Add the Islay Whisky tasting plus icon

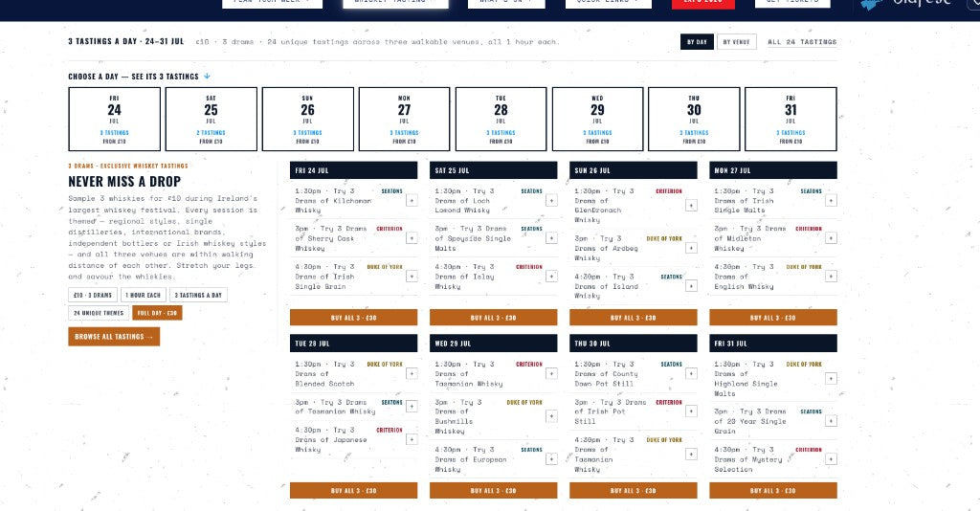(551, 277)
